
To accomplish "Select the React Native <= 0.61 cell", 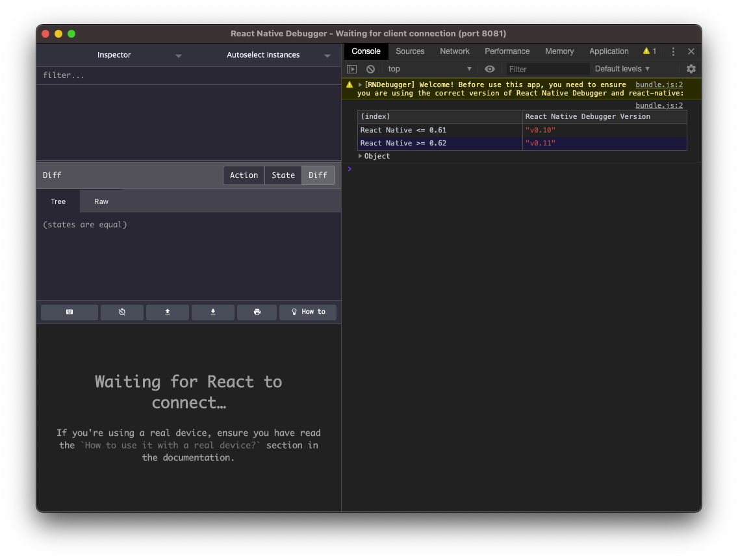I will pos(440,130).
